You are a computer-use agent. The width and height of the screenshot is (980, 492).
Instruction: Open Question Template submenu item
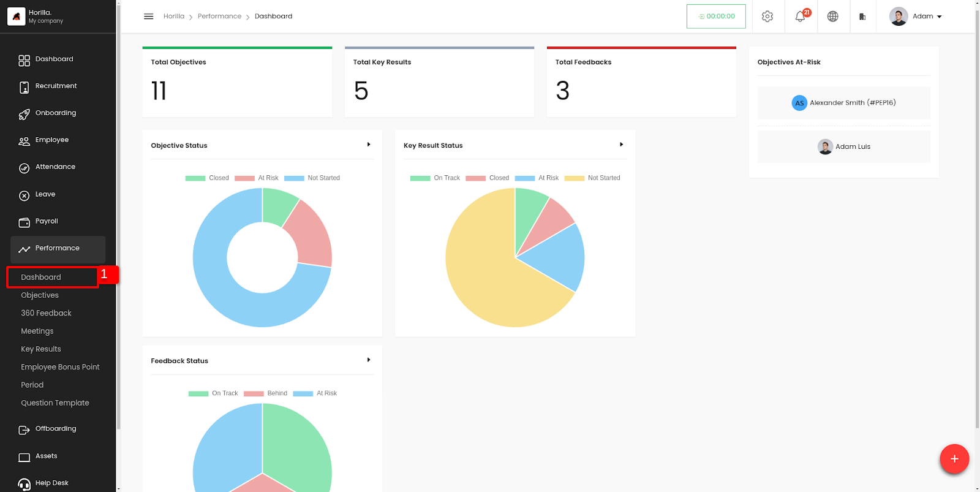pos(55,403)
